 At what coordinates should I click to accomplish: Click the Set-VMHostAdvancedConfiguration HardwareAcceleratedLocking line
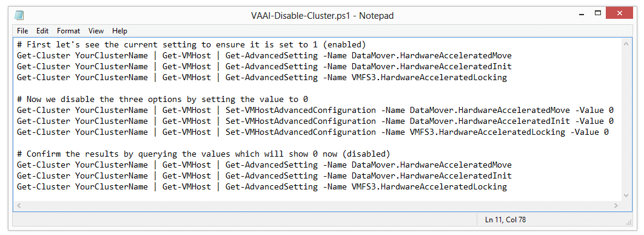click(312, 132)
